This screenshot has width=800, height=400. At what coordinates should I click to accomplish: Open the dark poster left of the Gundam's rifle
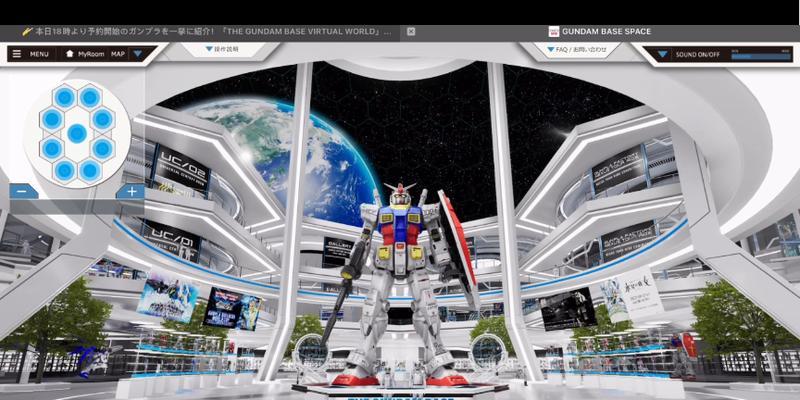[x=233, y=308]
